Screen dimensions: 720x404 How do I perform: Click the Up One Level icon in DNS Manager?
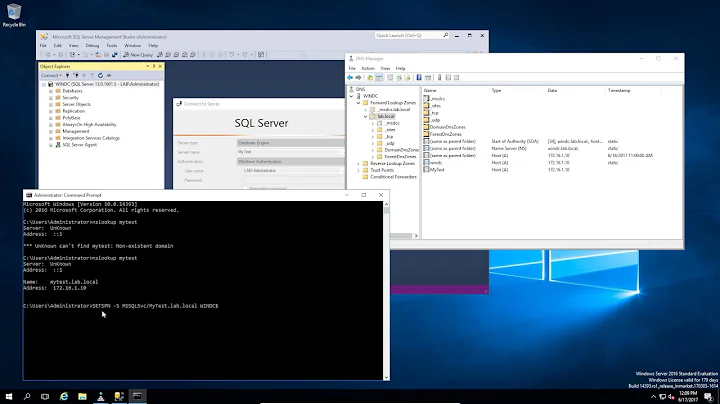[370, 78]
